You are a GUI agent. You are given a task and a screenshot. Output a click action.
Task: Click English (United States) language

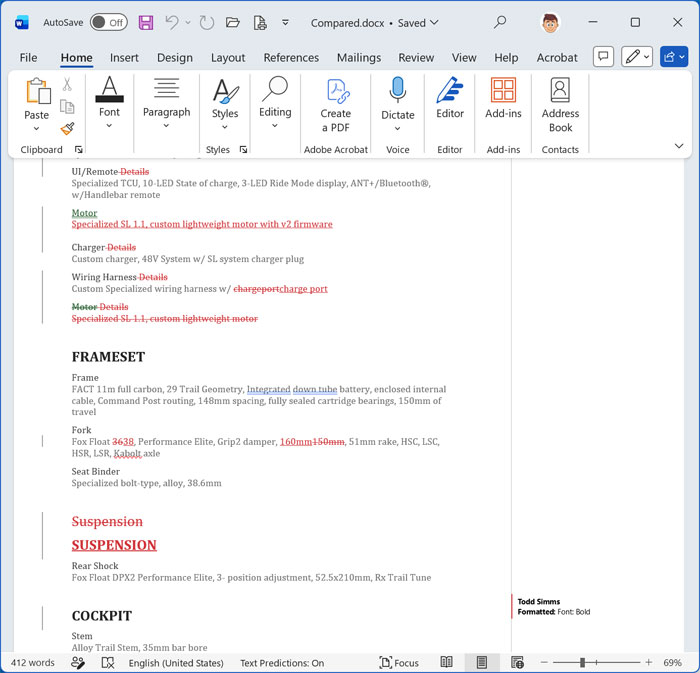[x=176, y=663]
